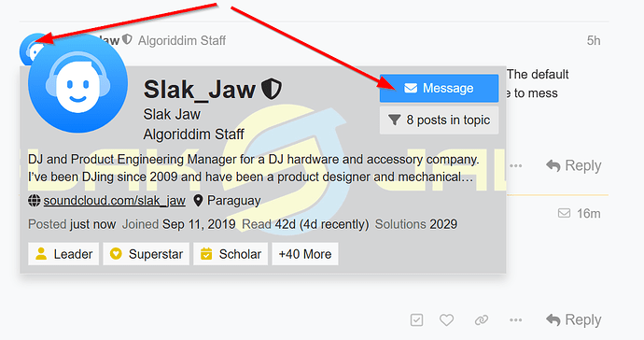This screenshot has height=340, width=644.
Task: Open the Leader badge
Action: 63,254
